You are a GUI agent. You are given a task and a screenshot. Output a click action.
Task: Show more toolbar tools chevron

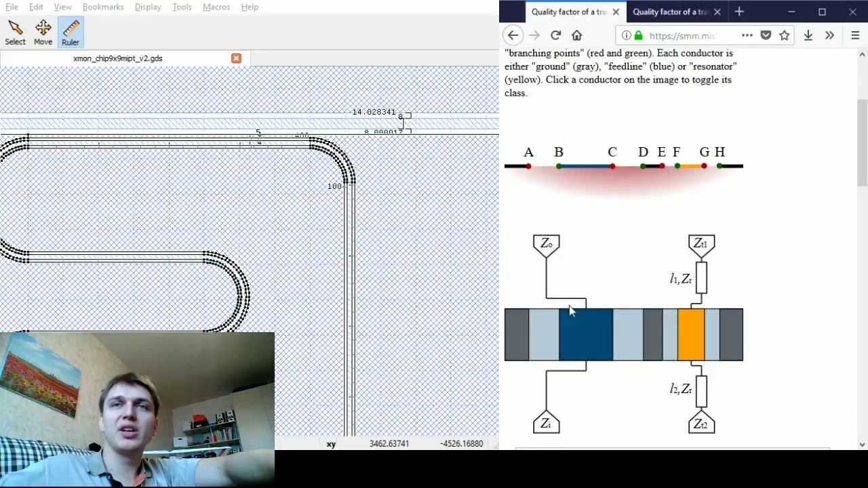pyautogui.click(x=829, y=35)
